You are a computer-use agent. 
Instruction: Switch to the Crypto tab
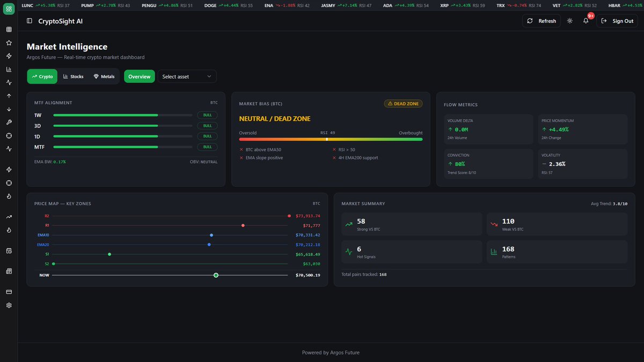click(x=42, y=77)
